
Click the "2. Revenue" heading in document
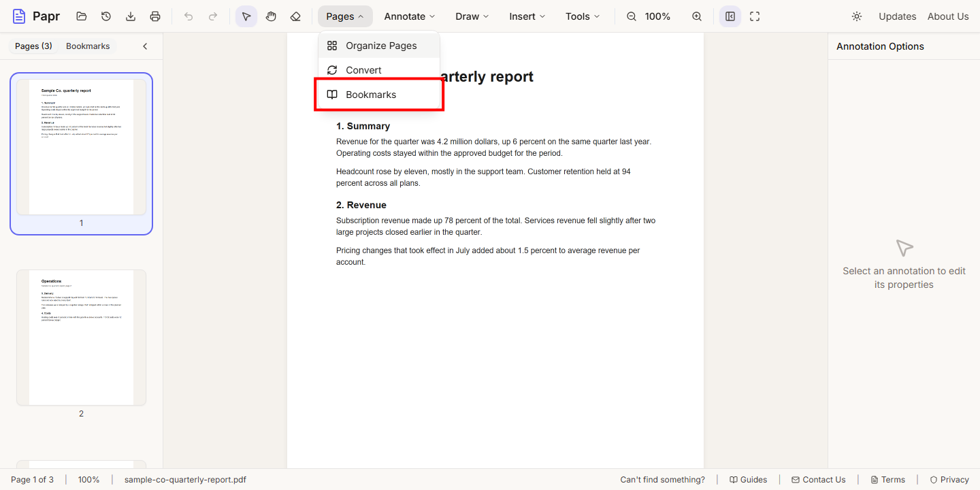click(x=361, y=205)
